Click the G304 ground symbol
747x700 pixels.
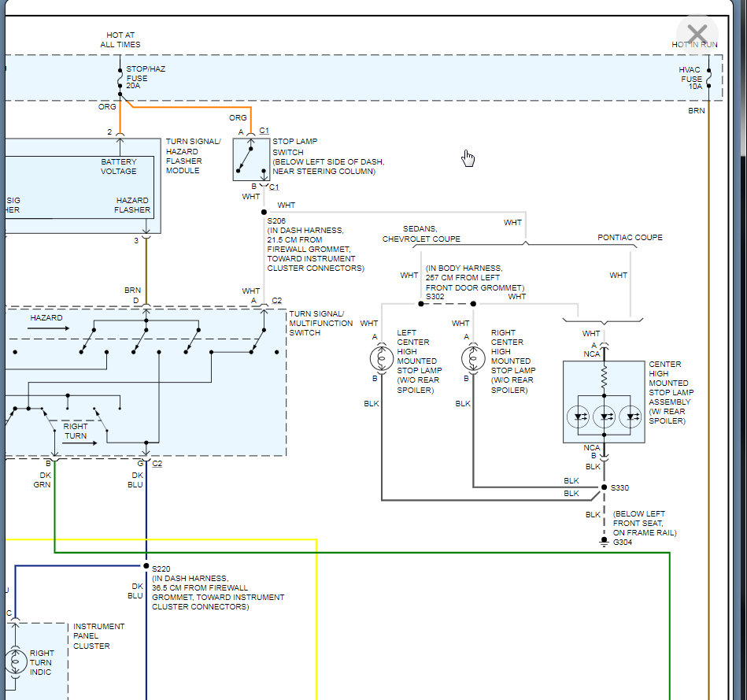pos(604,543)
